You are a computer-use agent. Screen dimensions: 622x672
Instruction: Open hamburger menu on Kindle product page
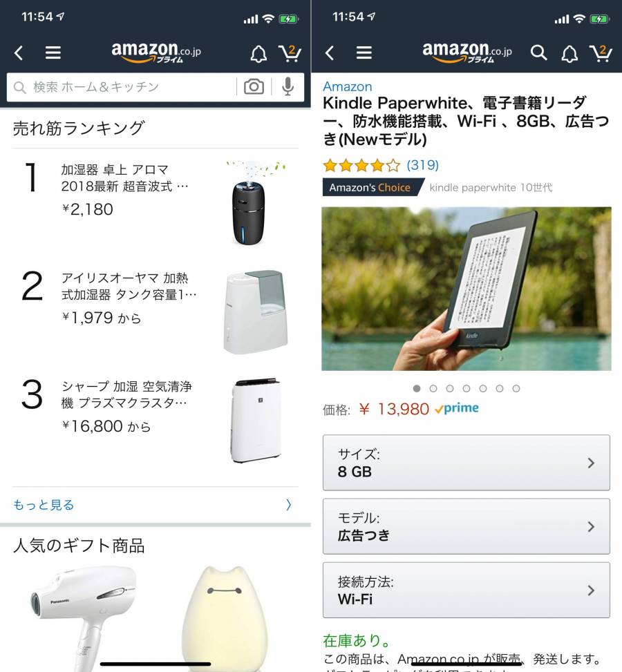pyautogui.click(x=364, y=52)
